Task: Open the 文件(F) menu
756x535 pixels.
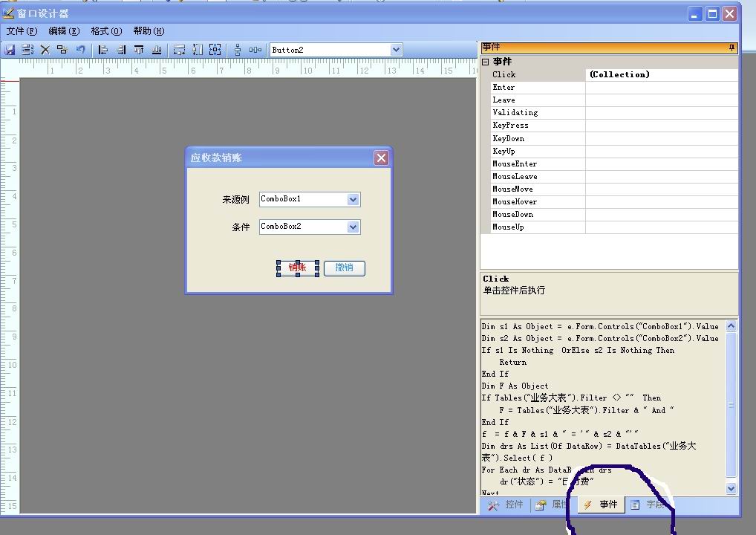Action: coord(22,31)
